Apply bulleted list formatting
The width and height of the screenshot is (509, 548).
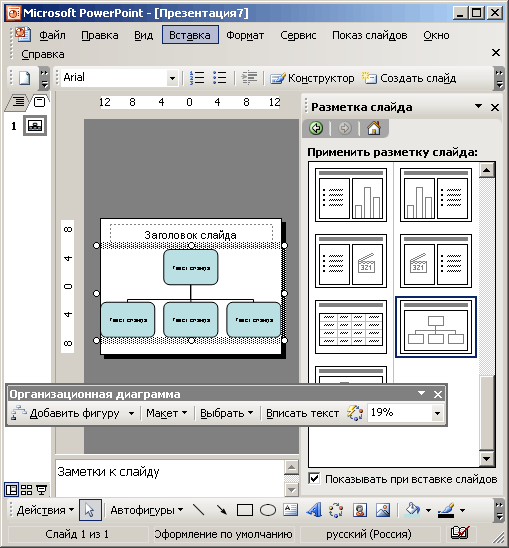220,78
